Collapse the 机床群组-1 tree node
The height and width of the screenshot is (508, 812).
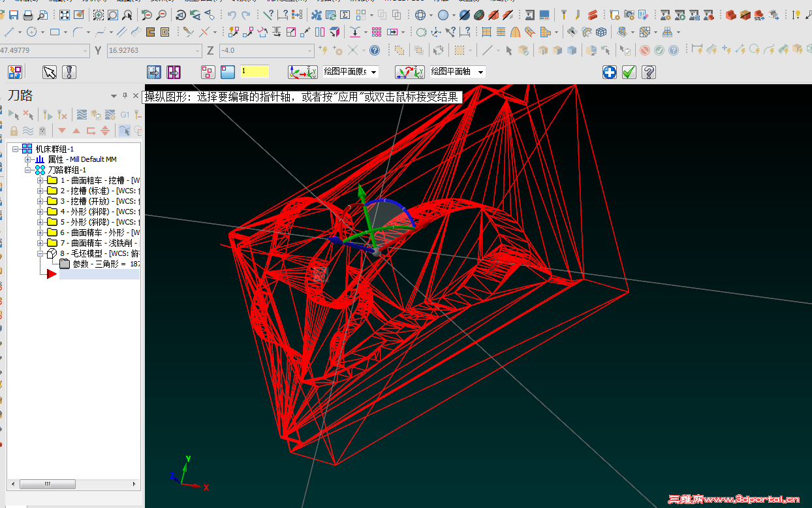(16, 149)
